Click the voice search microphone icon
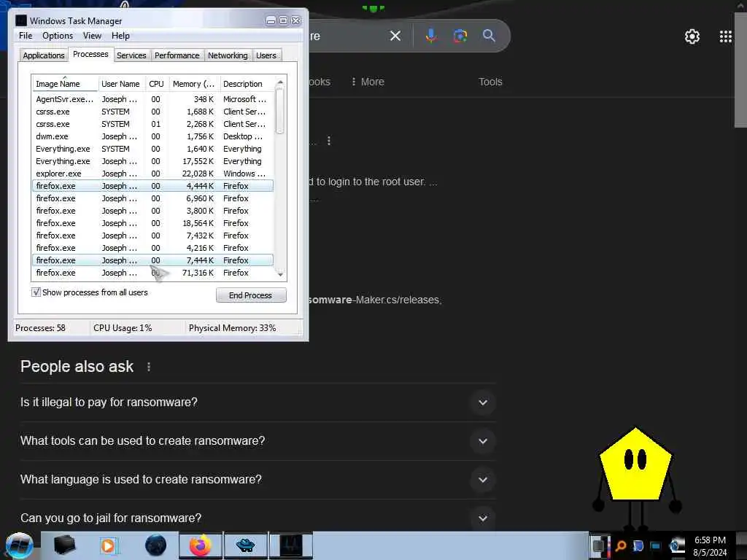 coord(431,36)
